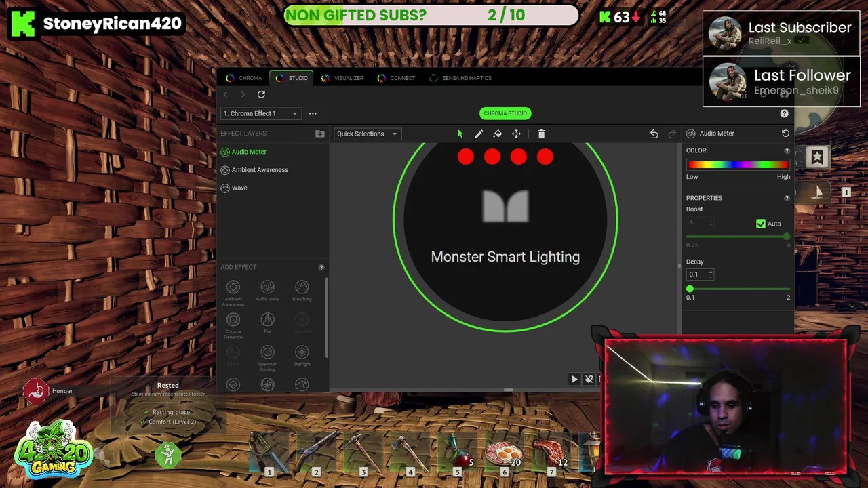The height and width of the screenshot is (488, 868).
Task: Undo the last action
Action: pyautogui.click(x=654, y=134)
